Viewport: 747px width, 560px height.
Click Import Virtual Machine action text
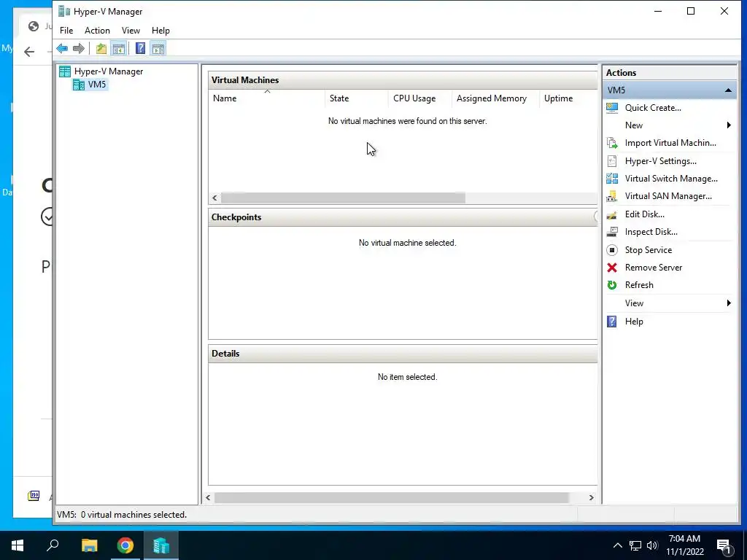[x=670, y=143]
